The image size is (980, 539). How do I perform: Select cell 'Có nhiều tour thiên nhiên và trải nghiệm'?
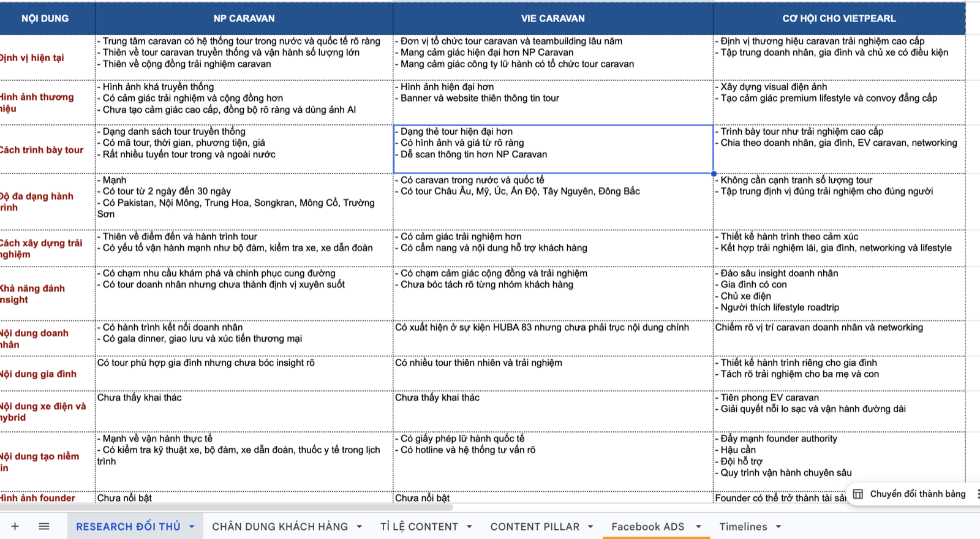click(553, 374)
